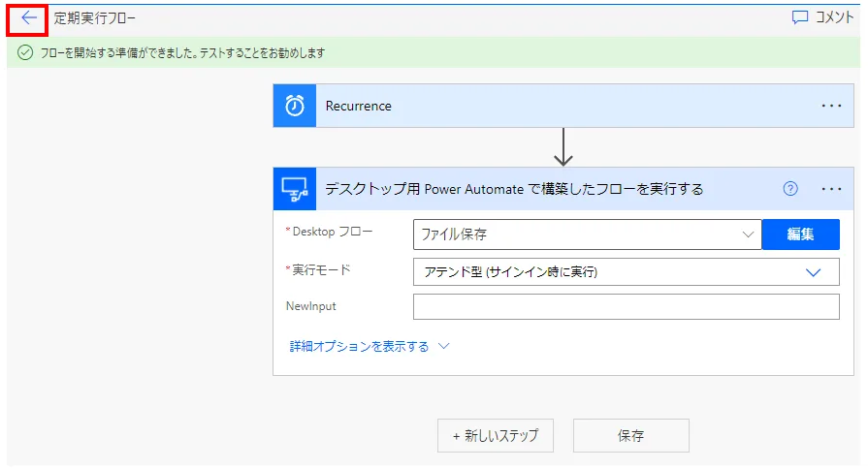Click the green checkmark notification icon
This screenshot has width=868, height=469.
click(x=25, y=52)
